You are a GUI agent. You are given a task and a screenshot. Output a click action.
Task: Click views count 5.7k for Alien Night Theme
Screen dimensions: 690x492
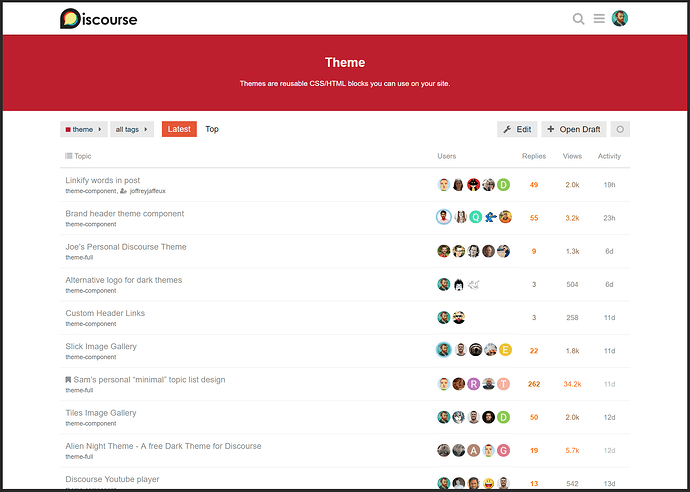[x=572, y=451]
